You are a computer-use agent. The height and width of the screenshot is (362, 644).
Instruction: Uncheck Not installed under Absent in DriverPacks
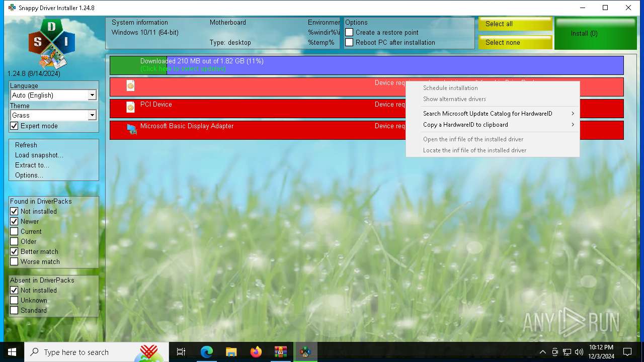coord(14,290)
